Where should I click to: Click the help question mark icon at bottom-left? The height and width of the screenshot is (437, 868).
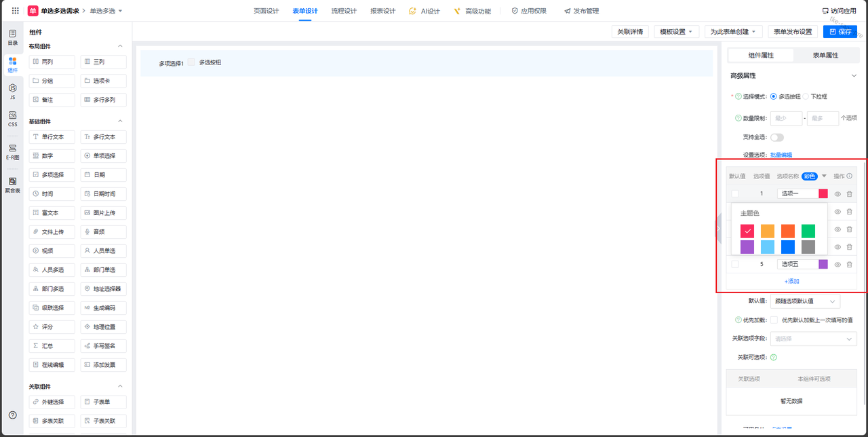[12, 415]
